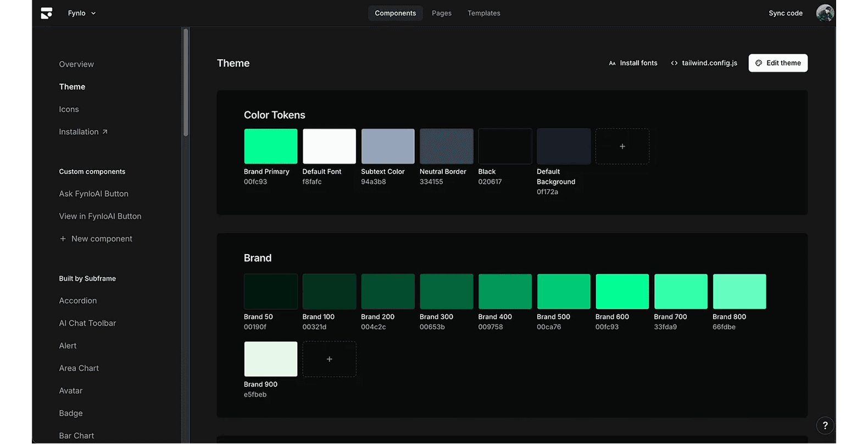Click the Sync code button
The height and width of the screenshot is (444, 868).
coord(785,13)
